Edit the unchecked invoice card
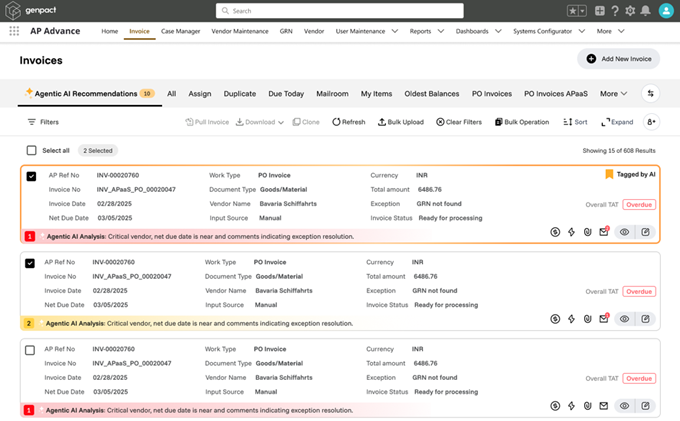Viewport: 680px width, 421px height. [645, 406]
